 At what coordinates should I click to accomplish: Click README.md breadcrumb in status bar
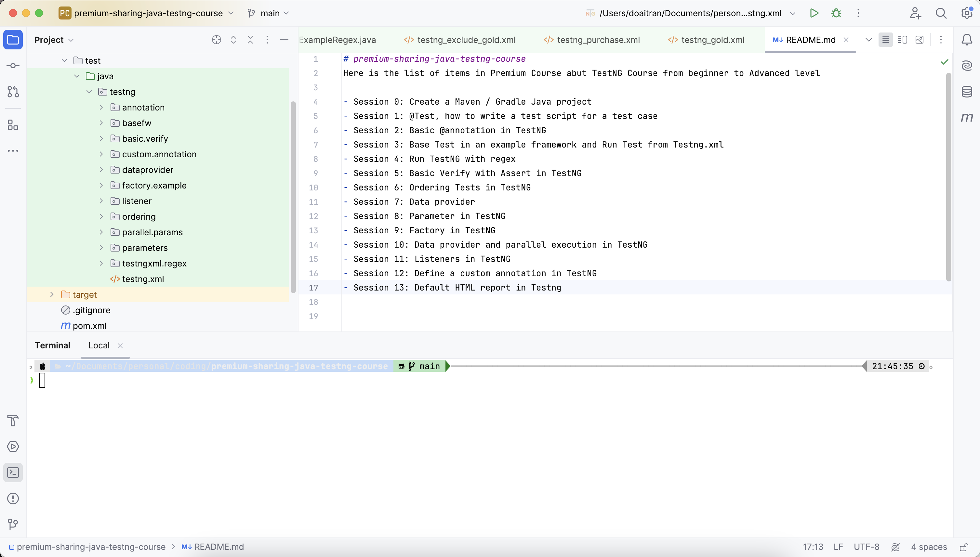pyautogui.click(x=212, y=547)
